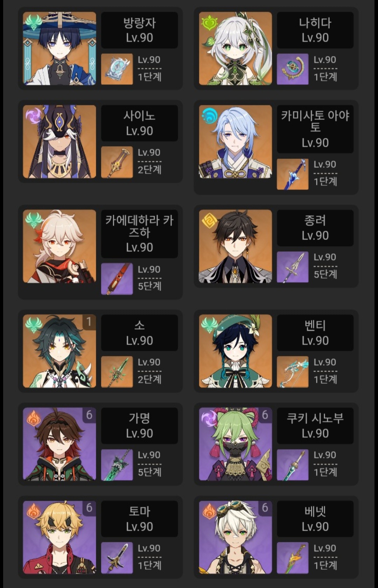Select the Xiao portrait with constellation 1
The image size is (378, 588).
click(59, 351)
